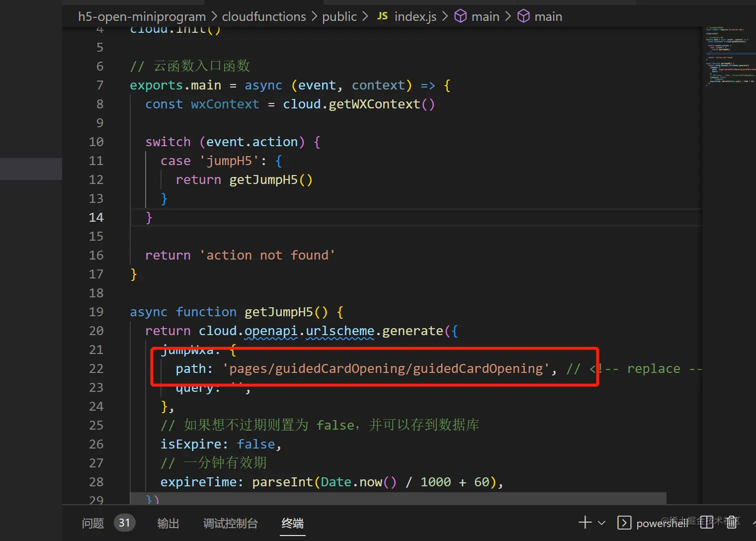Click 'generate' on line 20
The width and height of the screenshot is (756, 541).
click(412, 331)
